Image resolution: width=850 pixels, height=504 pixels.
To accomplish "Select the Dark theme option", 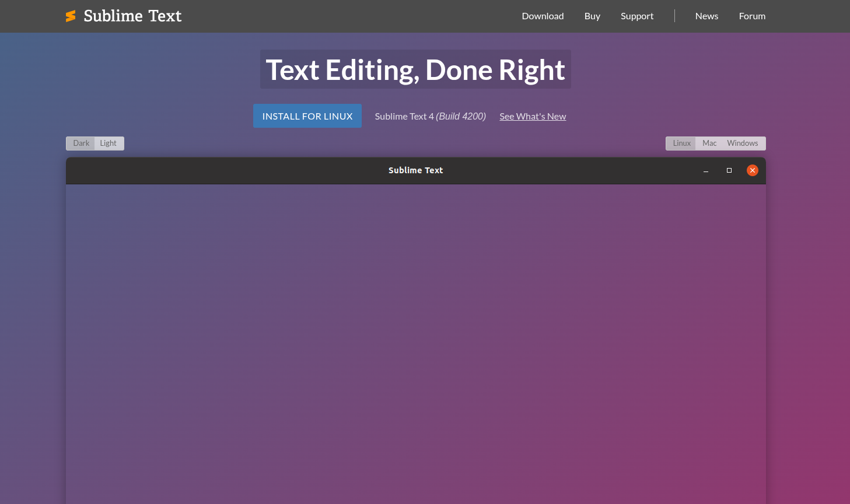I will tap(81, 143).
